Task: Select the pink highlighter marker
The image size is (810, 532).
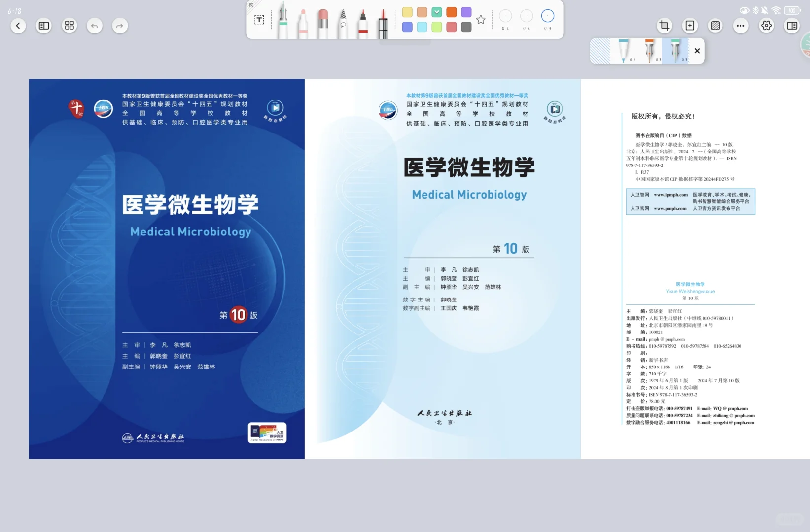Action: coord(303,24)
